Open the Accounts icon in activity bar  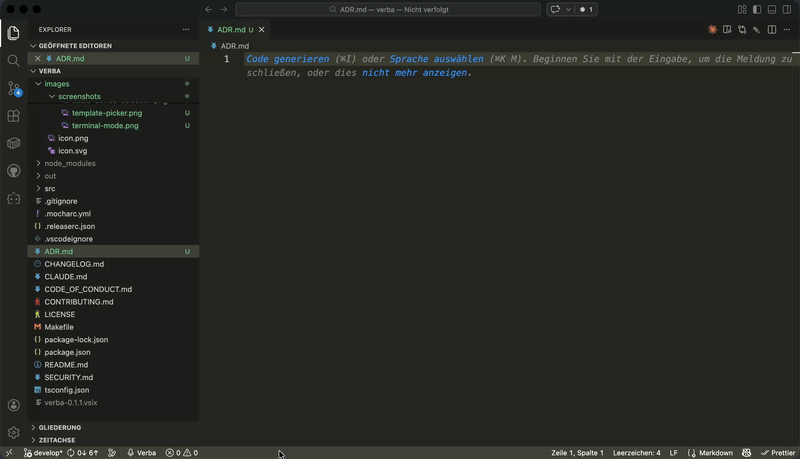14,406
